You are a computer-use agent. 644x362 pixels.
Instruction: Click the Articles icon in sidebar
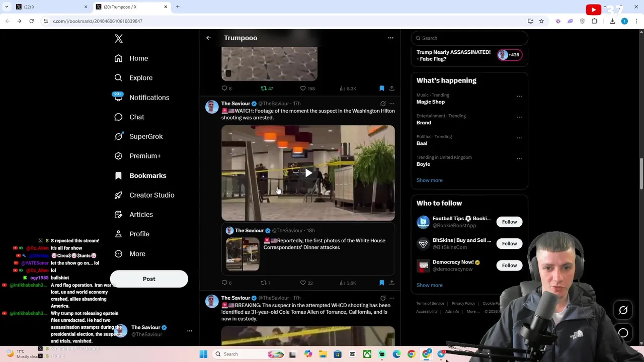tap(118, 215)
